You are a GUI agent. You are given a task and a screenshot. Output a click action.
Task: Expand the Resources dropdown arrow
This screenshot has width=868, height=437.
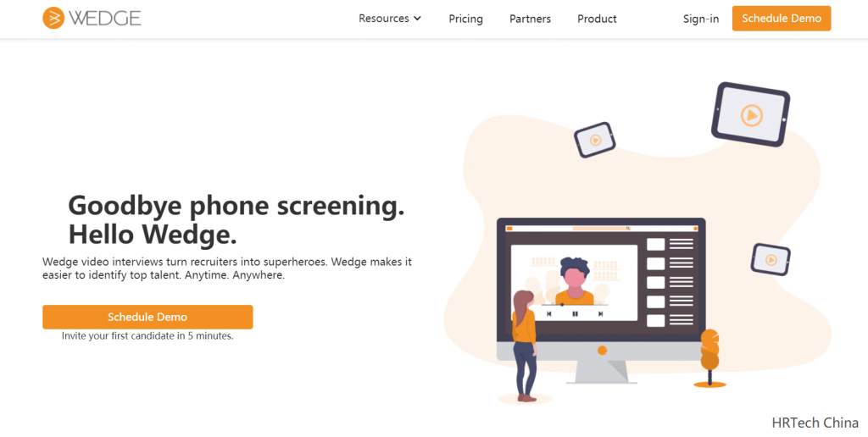(417, 19)
